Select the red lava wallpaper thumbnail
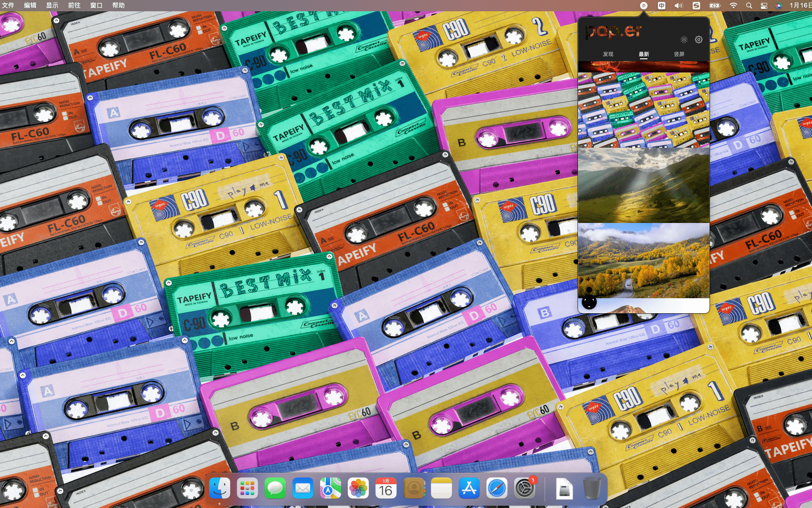The image size is (812, 508). click(644, 66)
